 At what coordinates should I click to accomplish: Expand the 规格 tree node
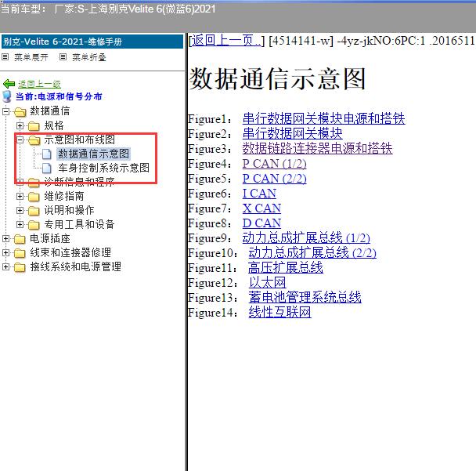[20, 125]
